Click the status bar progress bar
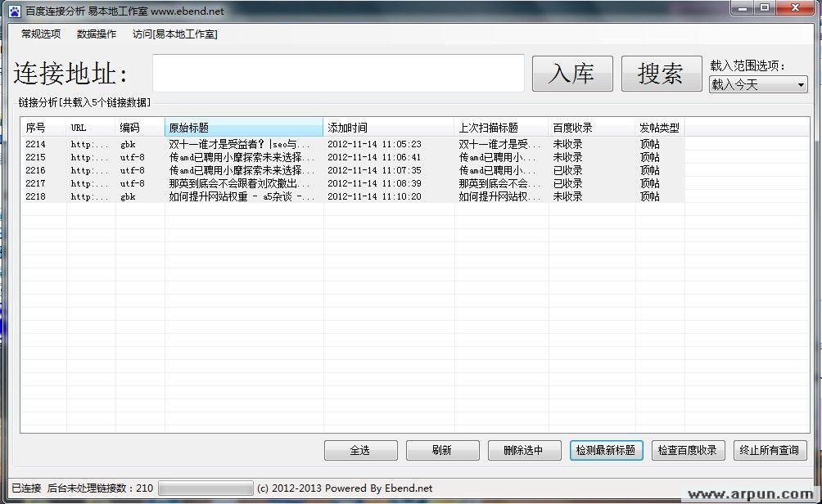The image size is (822, 504). pyautogui.click(x=205, y=488)
